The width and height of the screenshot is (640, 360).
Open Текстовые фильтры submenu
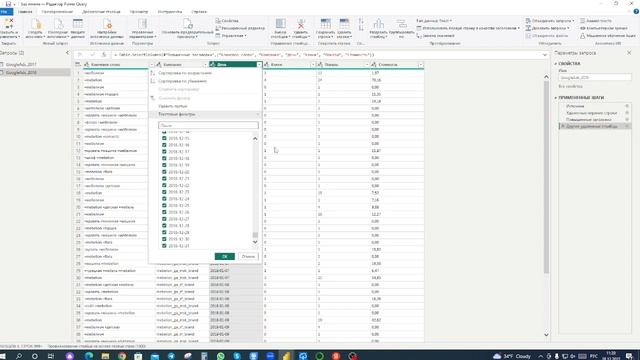[x=205, y=114]
